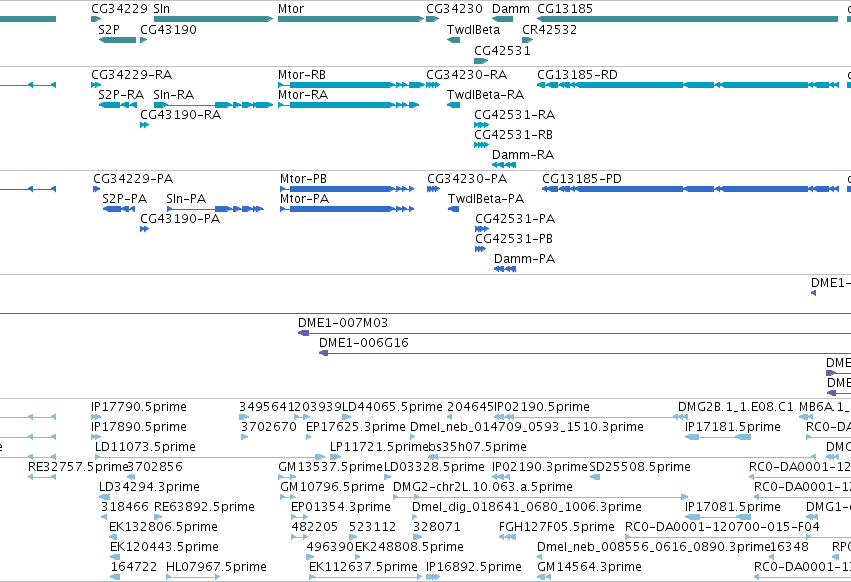Select the CG42531-PB protein label
Screen dimensions: 851x582
514,239
